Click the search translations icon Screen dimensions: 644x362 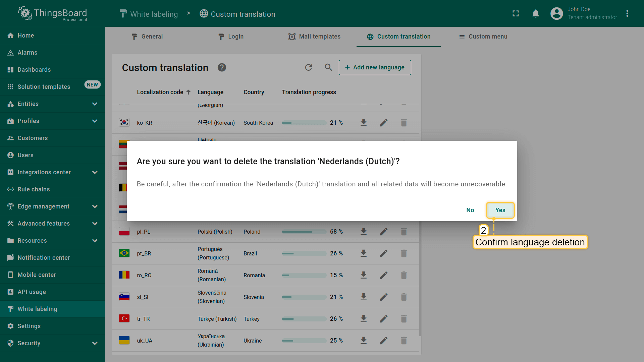point(328,67)
